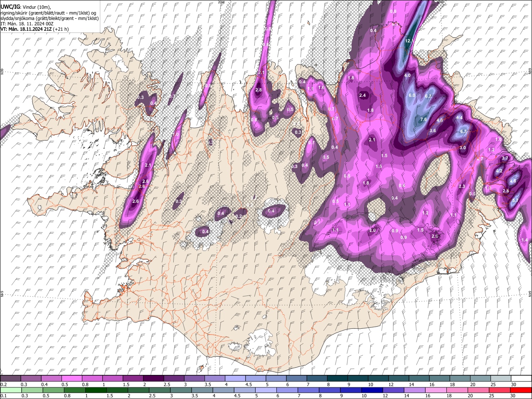Select the white swatch after 30 in the snow legend
Viewport: 532px width, 399px height.
[521, 379]
